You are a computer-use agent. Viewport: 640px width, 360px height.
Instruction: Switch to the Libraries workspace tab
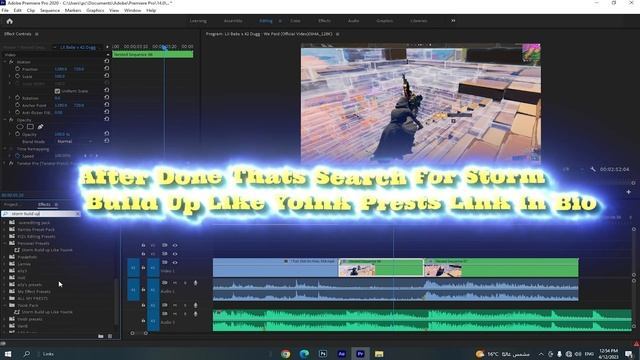(x=419, y=21)
